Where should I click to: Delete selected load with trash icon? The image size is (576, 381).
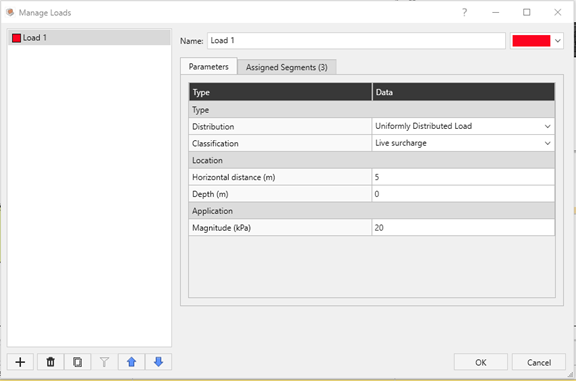point(50,362)
